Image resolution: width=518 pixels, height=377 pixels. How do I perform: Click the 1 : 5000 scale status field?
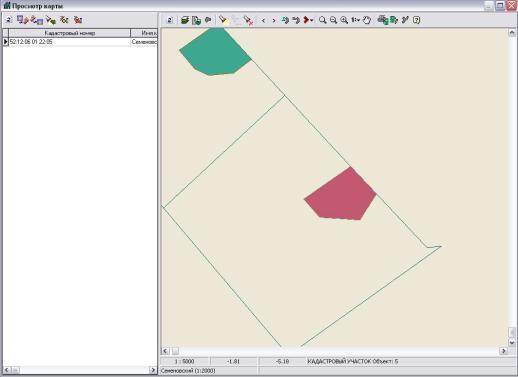tap(185, 361)
